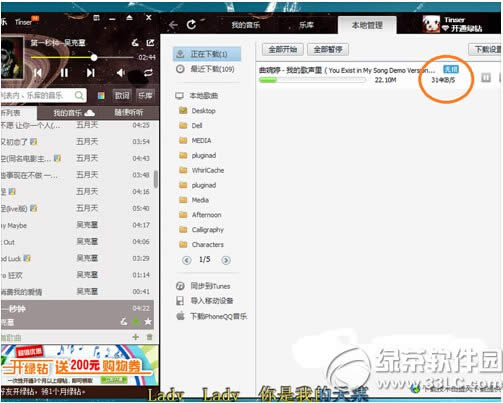Image resolution: width=503 pixels, height=403 pixels.
Task: Open the 歌词 lyrics button
Action: pos(122,96)
